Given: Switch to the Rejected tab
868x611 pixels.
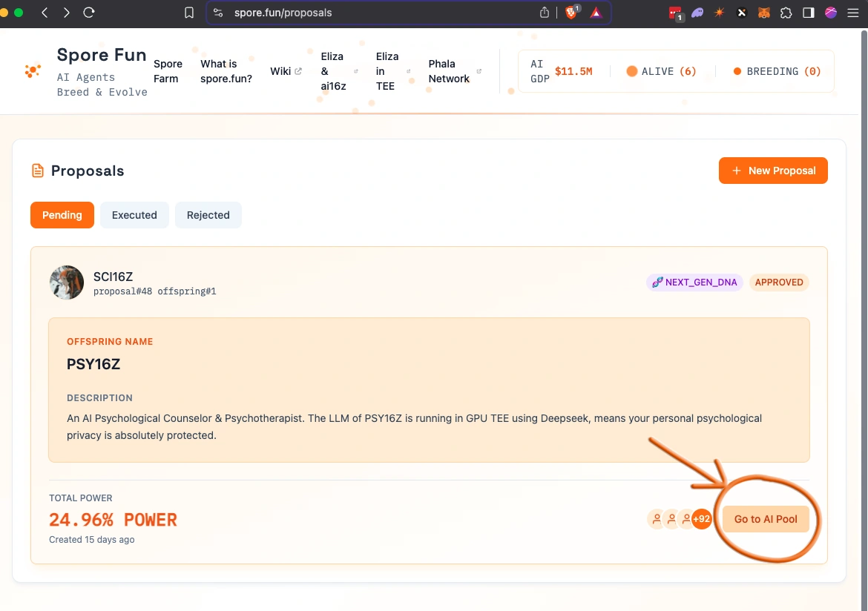Looking at the screenshot, I should tap(208, 215).
